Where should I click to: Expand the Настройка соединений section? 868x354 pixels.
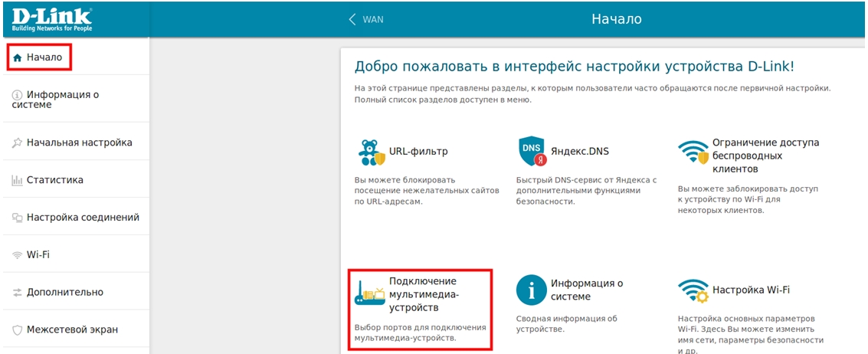tap(83, 218)
